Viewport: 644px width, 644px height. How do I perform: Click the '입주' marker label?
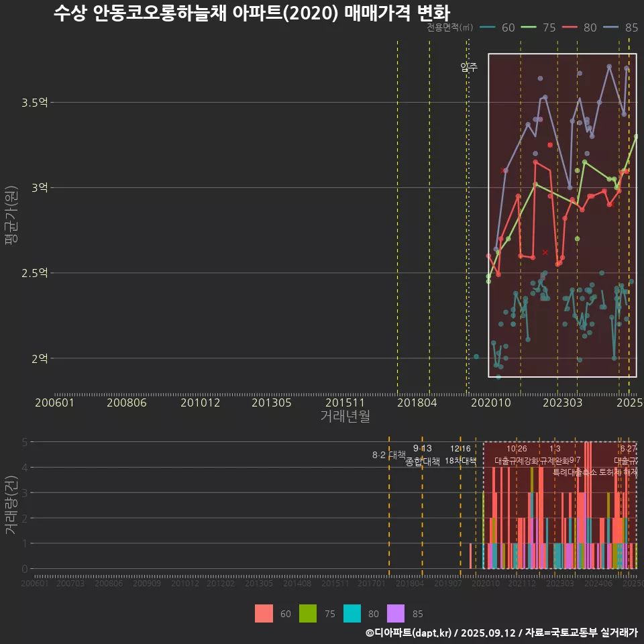tap(469, 67)
